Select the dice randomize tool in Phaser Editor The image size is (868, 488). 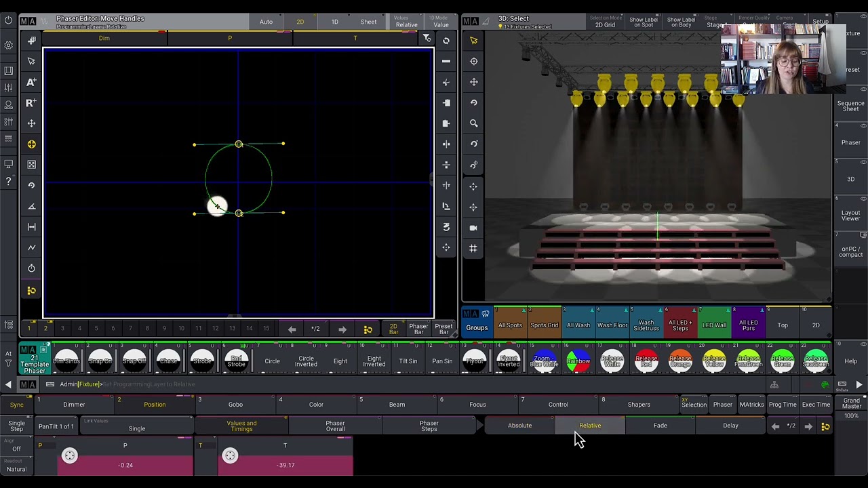[31, 165]
